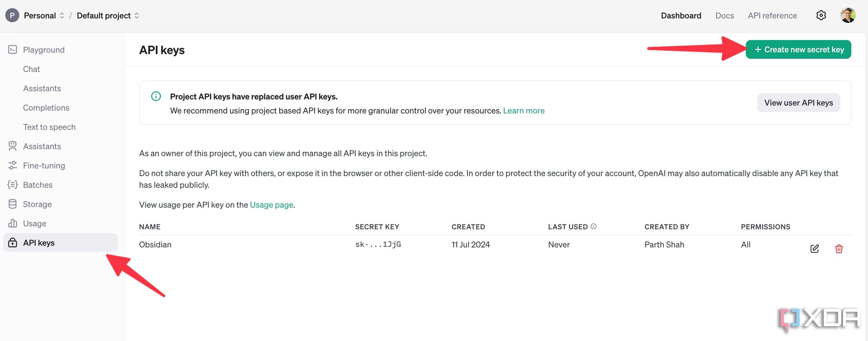Click the Parth Shah creator cell
Image resolution: width=868 pixels, height=341 pixels.
(664, 244)
